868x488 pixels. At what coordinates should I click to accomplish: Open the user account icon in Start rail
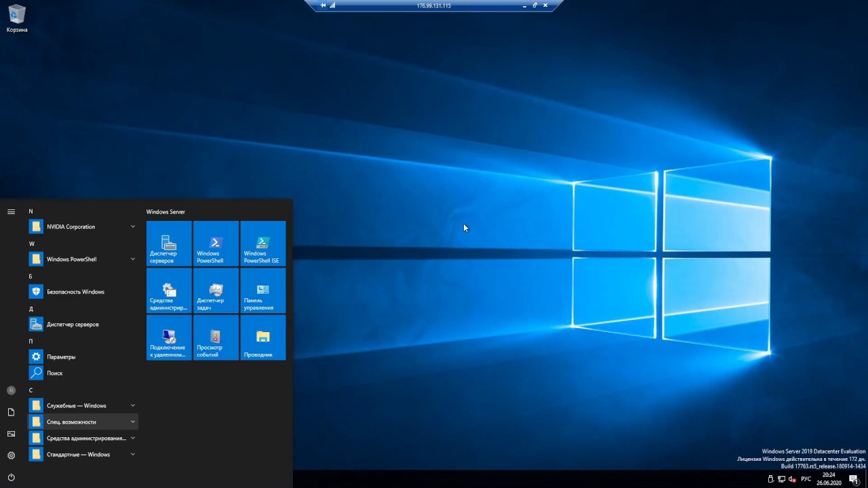[11, 390]
